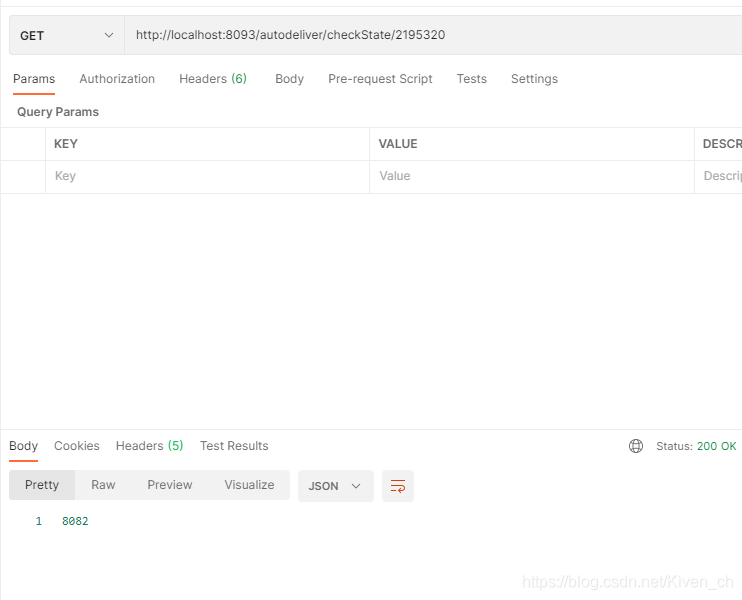Open the Settings tab
The image size is (742, 600).
coord(534,79)
